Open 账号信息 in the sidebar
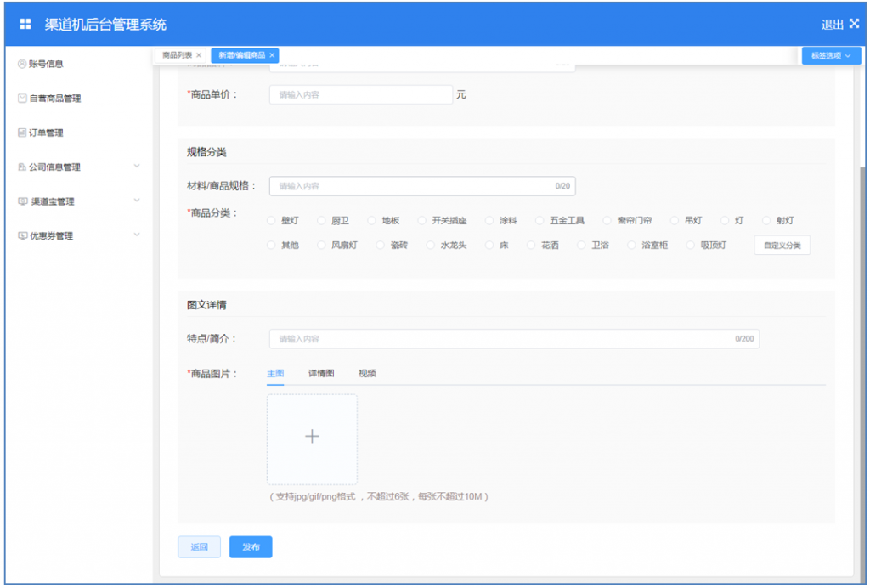 pos(41,64)
